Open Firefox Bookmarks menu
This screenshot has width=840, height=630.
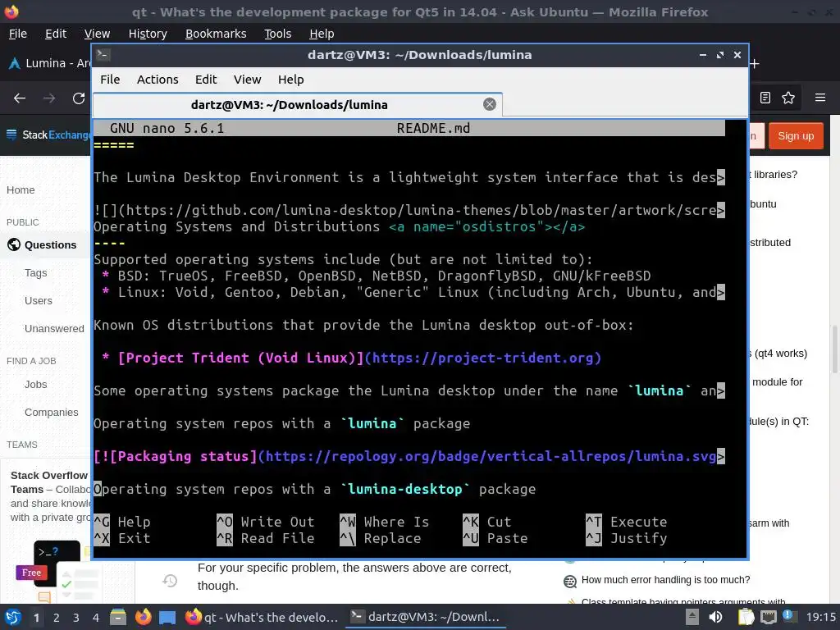pyautogui.click(x=216, y=34)
